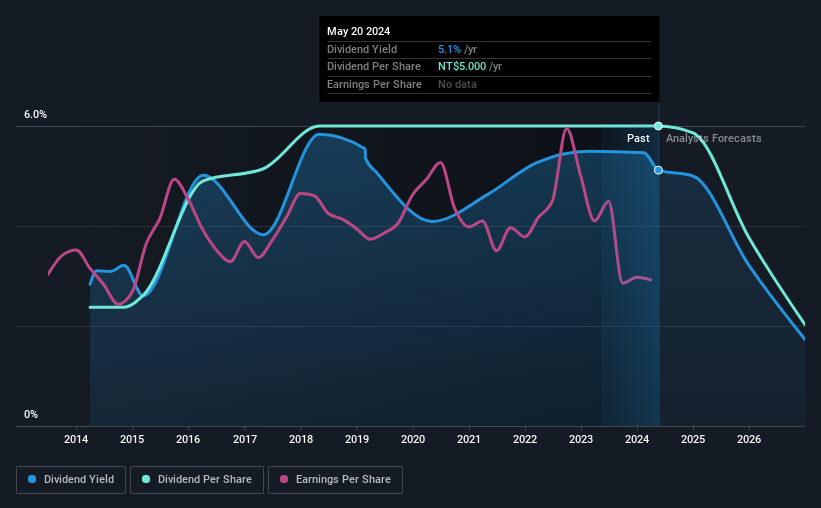The image size is (821, 508).
Task: Click the 2015 x-axis label
Action: pos(132,439)
